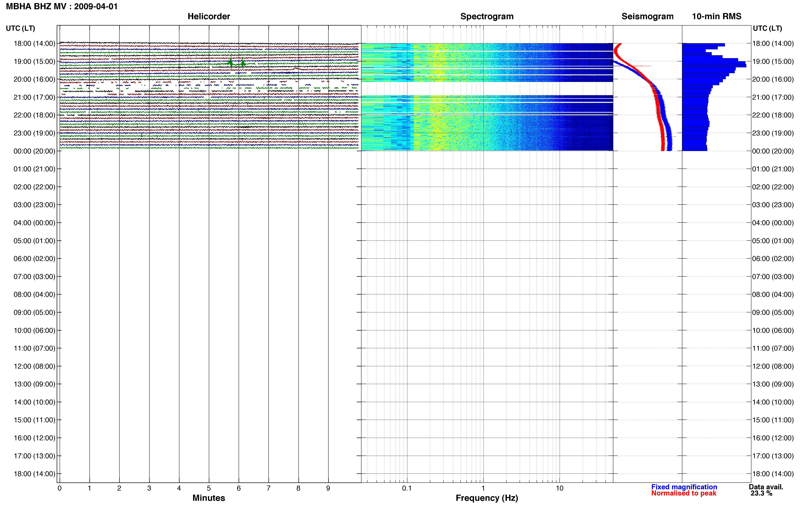
Task: Click the left 'UTC (LT)' axis label
Action: click(21, 28)
